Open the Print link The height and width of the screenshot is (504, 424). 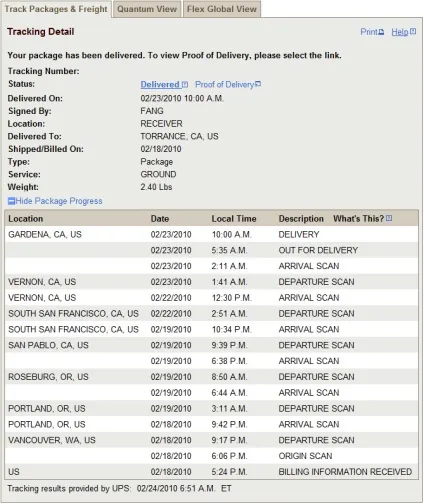[x=369, y=32]
